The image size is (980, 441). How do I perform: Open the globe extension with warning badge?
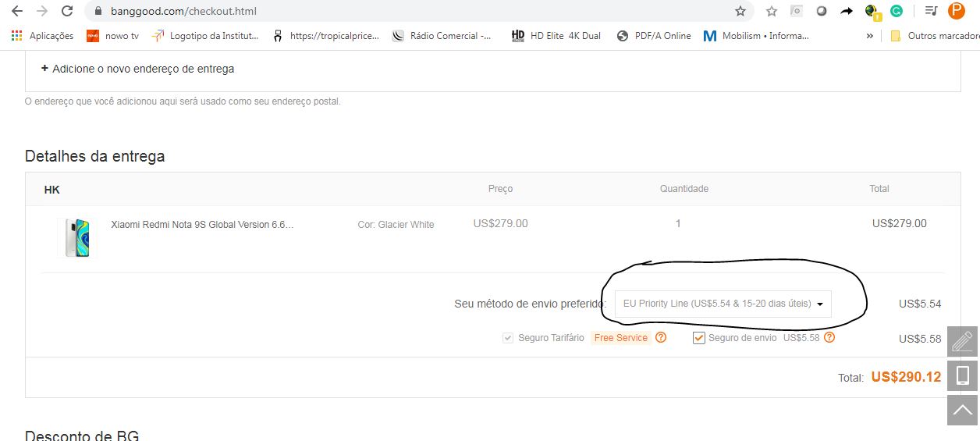pos(872,12)
